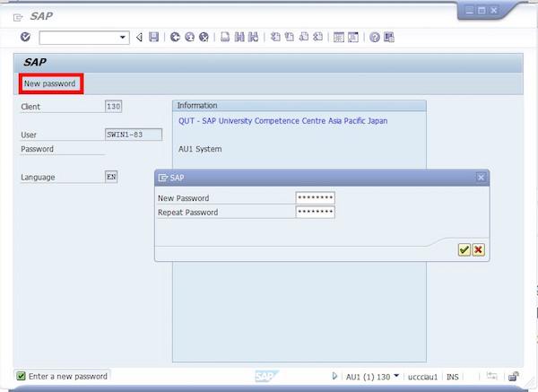
Task: Click the Print icon in toolbar
Action: 225,37
